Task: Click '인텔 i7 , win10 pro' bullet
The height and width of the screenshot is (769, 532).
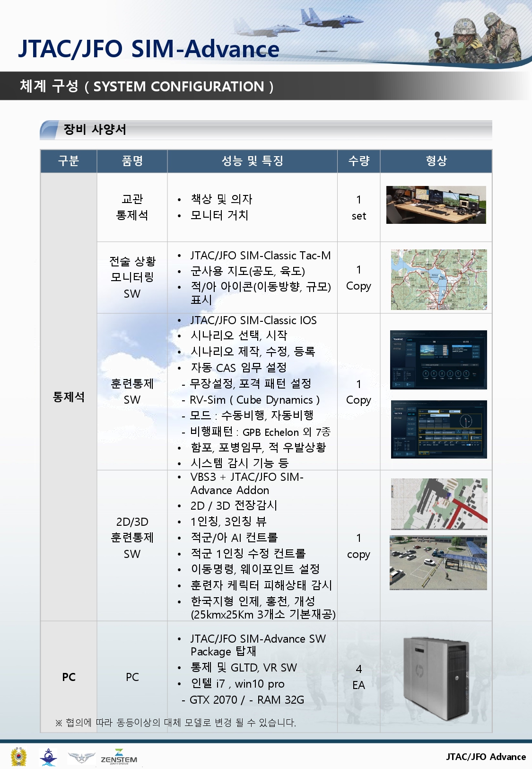Action: (x=237, y=684)
